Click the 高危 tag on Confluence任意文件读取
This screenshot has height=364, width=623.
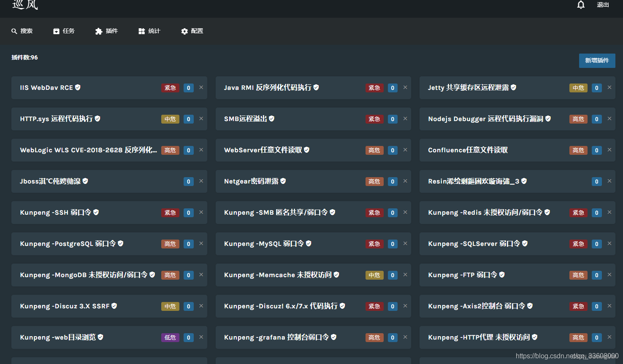pos(578,150)
